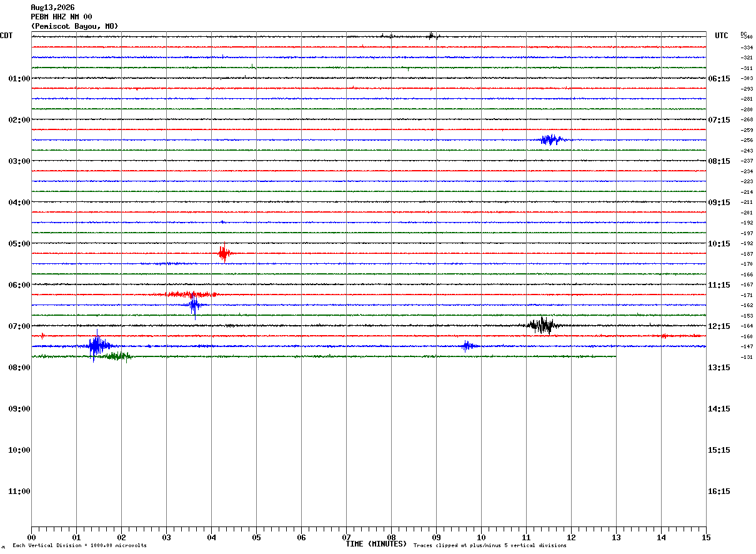Click the red noisy segment after 06:00 CDT
The image size is (756, 554).
point(192,294)
